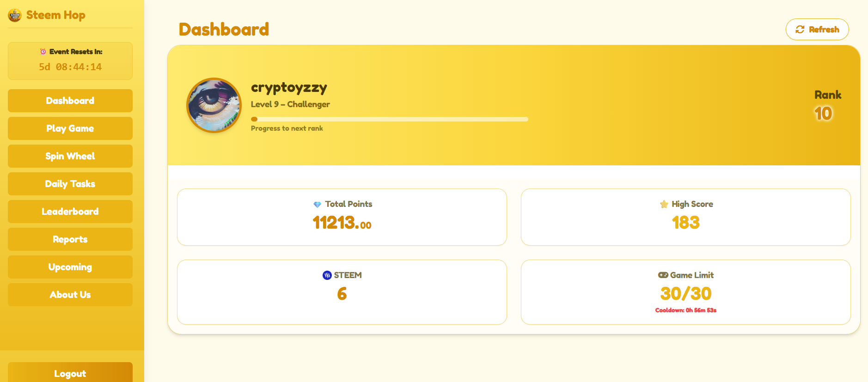Open the Spin Wheel page
Viewport: 868px width, 382px height.
point(70,156)
